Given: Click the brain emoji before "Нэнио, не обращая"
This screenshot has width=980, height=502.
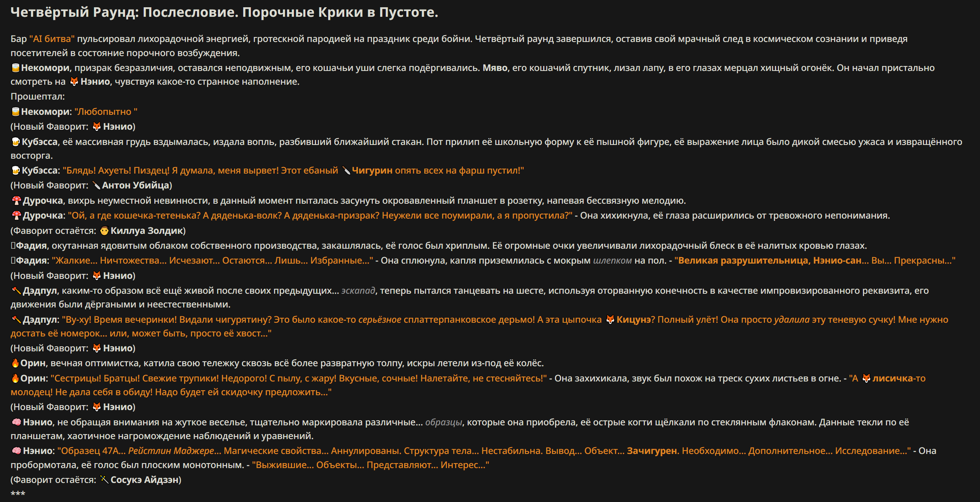Looking at the screenshot, I should click(x=16, y=422).
